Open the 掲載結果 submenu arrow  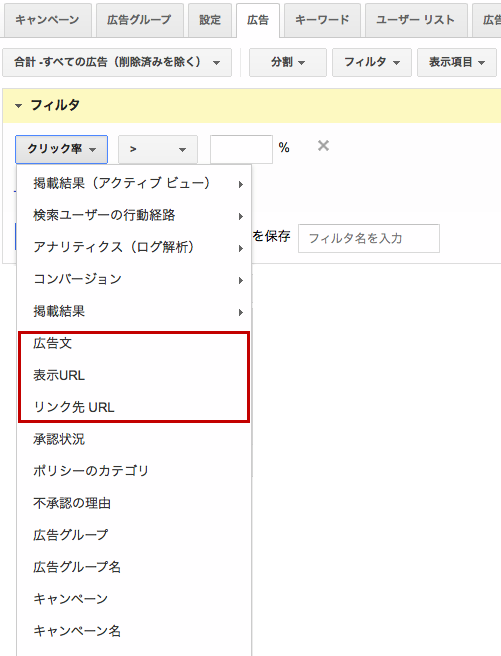tap(240, 312)
